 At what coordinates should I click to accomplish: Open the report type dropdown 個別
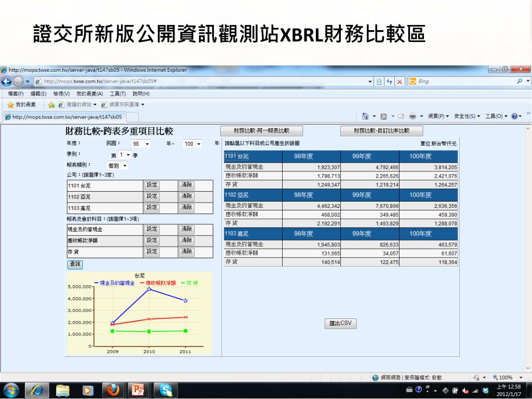pyautogui.click(x=117, y=166)
